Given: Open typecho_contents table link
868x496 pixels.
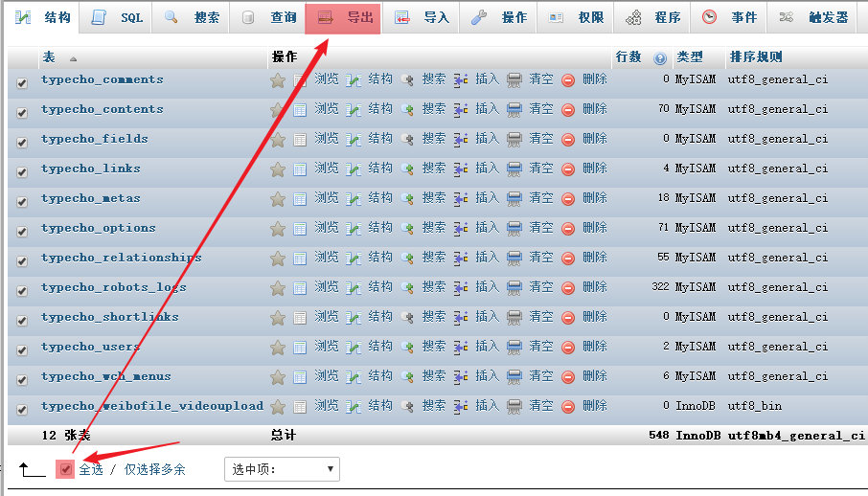Looking at the screenshot, I should (x=102, y=109).
